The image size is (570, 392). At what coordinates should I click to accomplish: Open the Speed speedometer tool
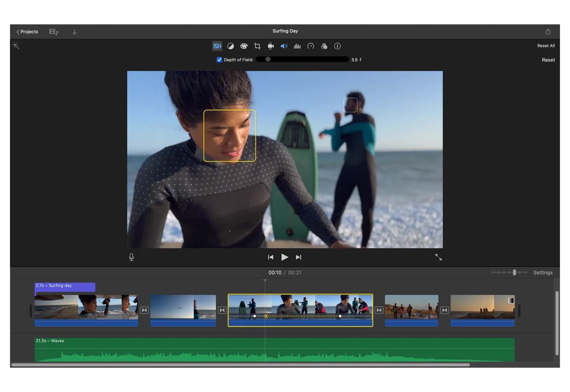coord(311,46)
